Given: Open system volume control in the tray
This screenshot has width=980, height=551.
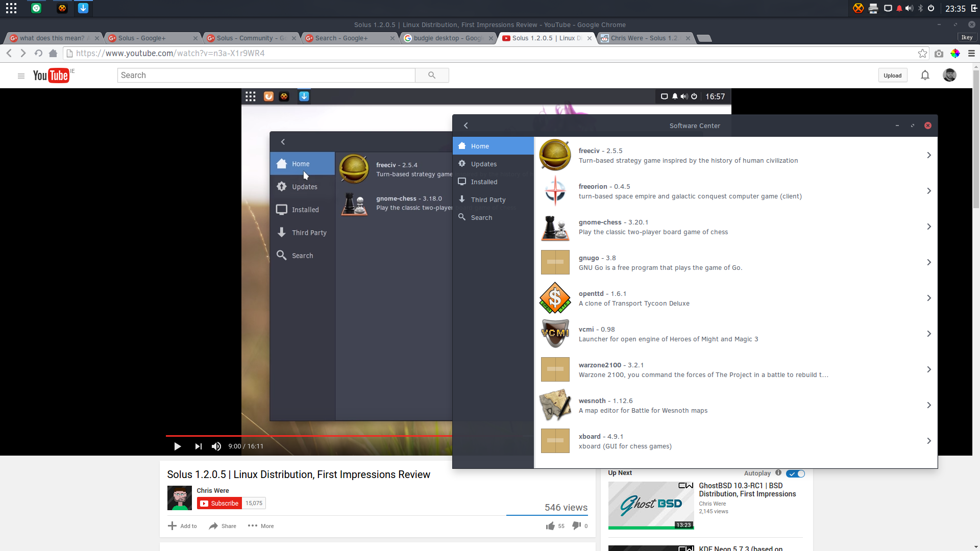Looking at the screenshot, I should [x=909, y=8].
